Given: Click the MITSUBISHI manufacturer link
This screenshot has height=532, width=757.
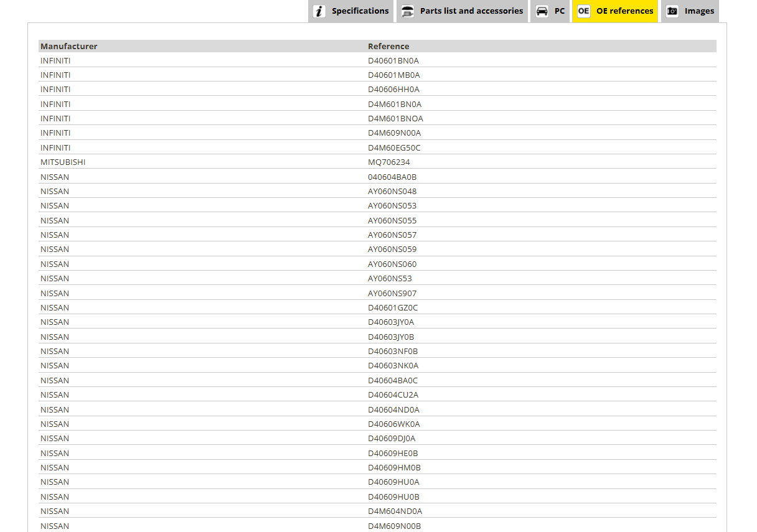Looking at the screenshot, I should click(x=63, y=162).
